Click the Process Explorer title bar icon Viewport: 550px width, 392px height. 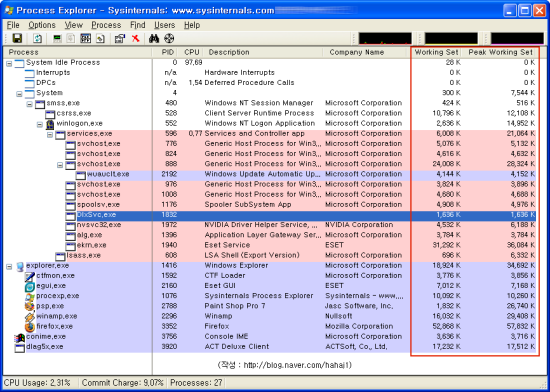9,10
